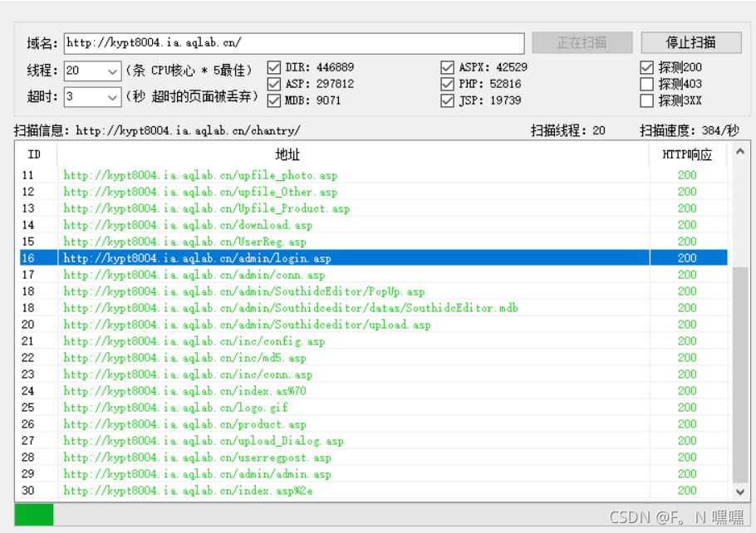Click the scrollbar up arrow
Image resolution: width=756 pixels, height=533 pixels.
click(x=740, y=152)
